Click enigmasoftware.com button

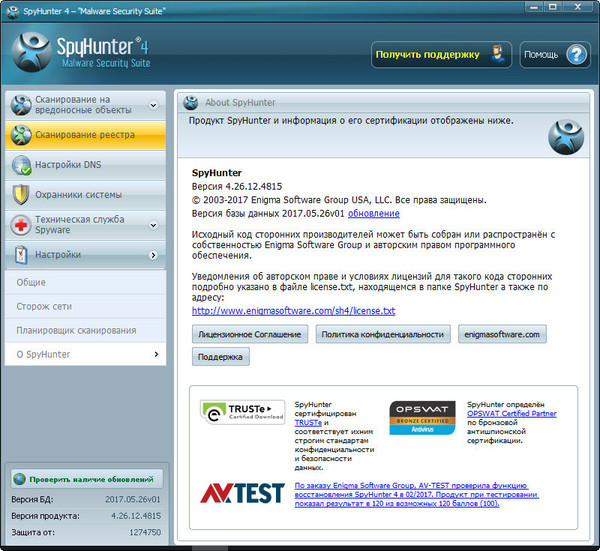pyautogui.click(x=502, y=334)
